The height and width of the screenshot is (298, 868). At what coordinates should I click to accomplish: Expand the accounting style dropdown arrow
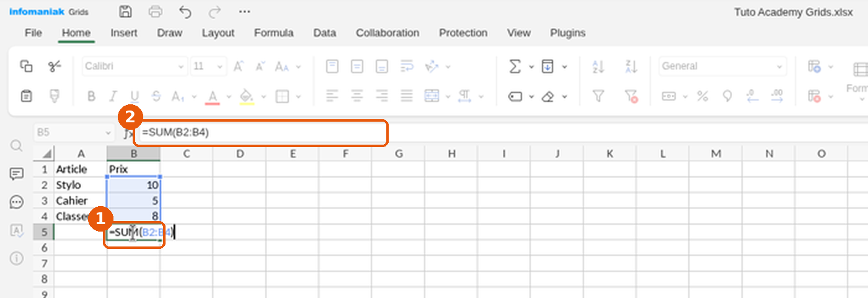[685, 97]
